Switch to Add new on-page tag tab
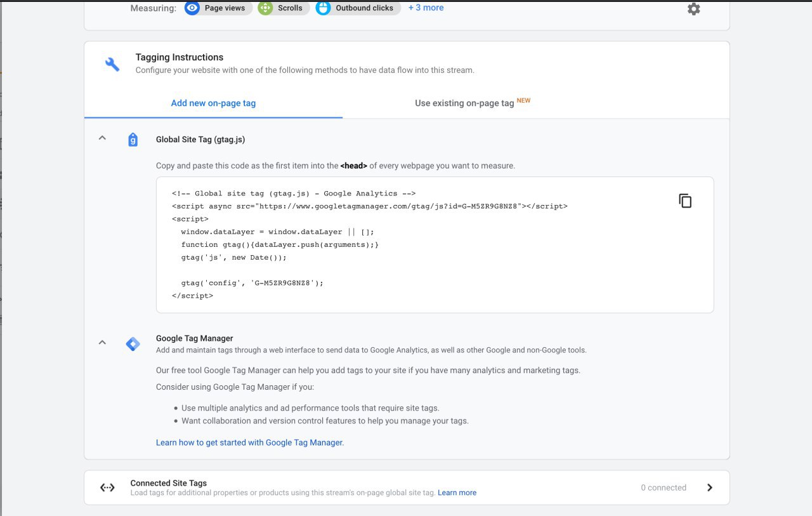 coord(213,103)
